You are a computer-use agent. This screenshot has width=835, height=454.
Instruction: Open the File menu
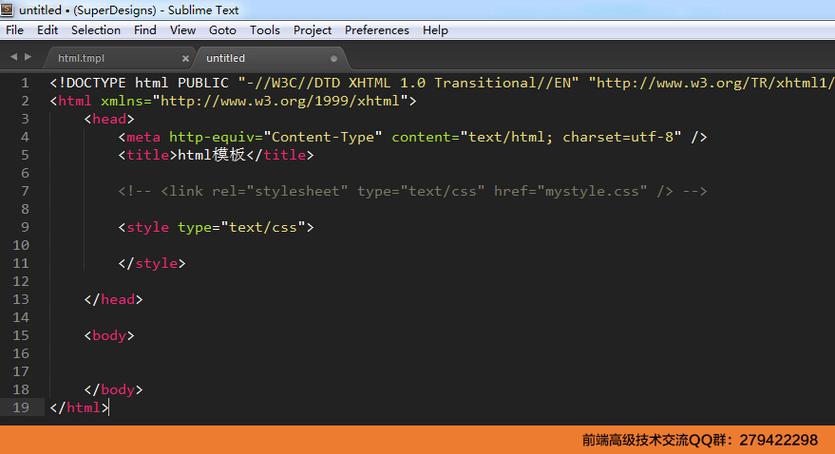[x=14, y=30]
